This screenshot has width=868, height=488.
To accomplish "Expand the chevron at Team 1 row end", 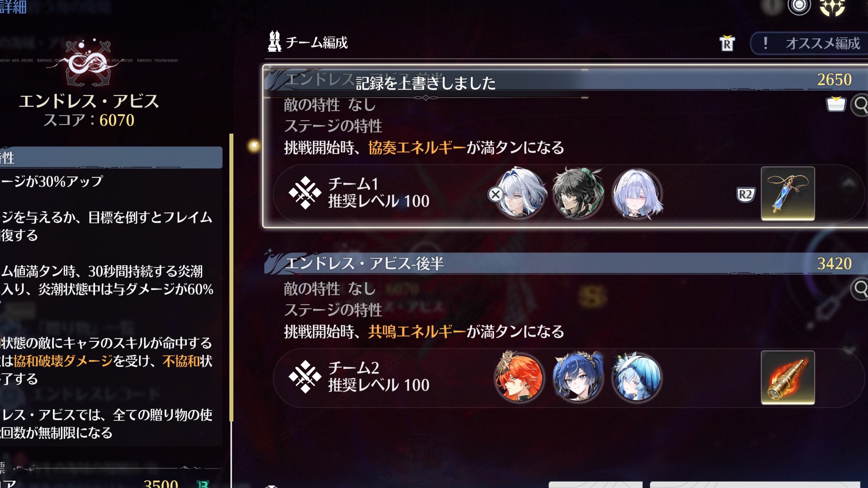I will (849, 184).
